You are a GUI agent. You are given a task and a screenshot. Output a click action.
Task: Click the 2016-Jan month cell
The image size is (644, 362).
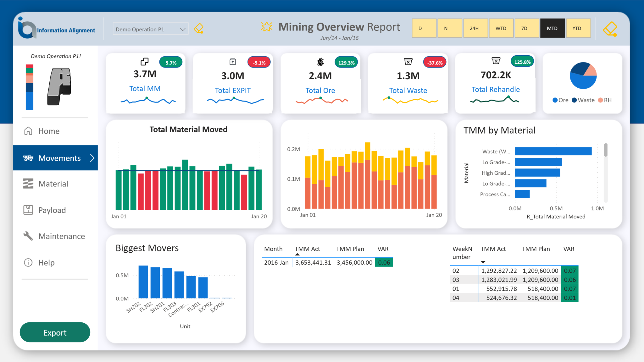276,262
